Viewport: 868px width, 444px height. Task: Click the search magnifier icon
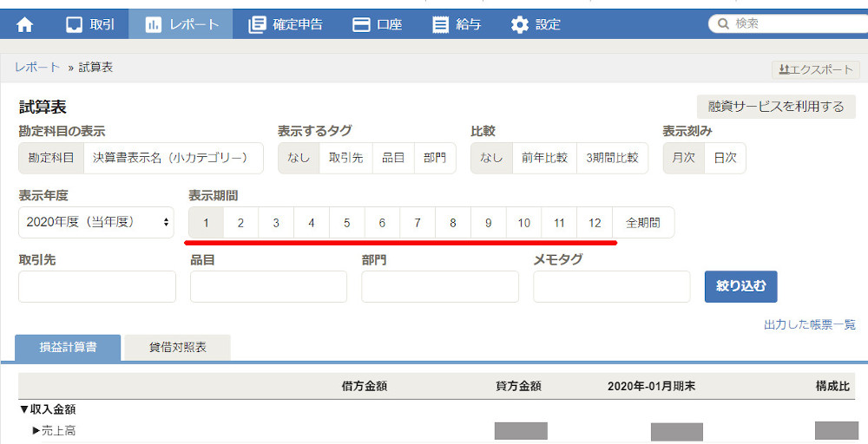coord(723,23)
